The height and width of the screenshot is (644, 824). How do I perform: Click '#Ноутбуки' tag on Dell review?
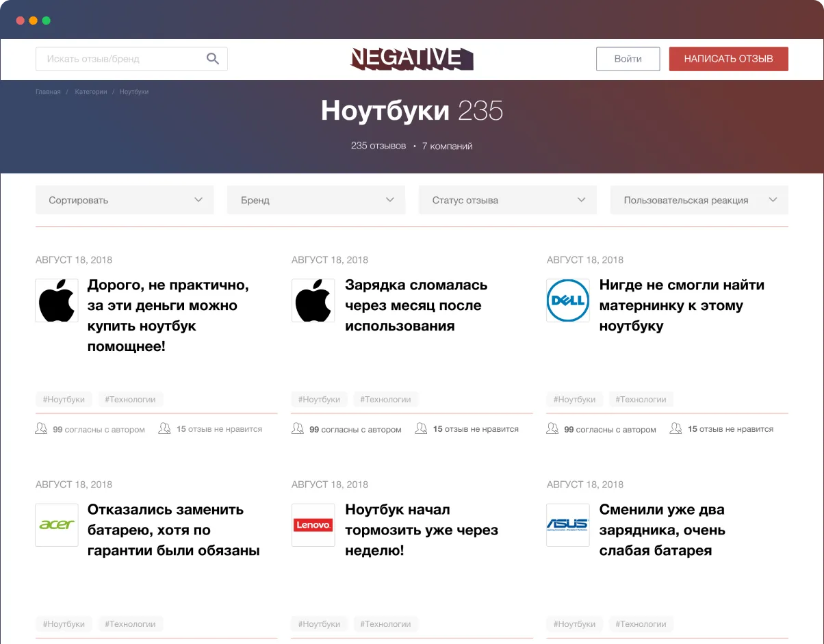[x=575, y=399]
